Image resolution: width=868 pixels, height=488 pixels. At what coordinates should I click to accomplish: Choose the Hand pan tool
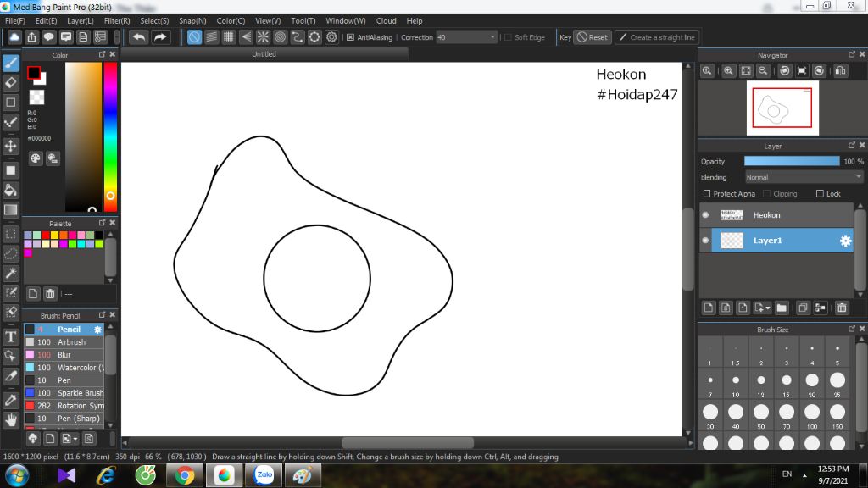pos(11,419)
